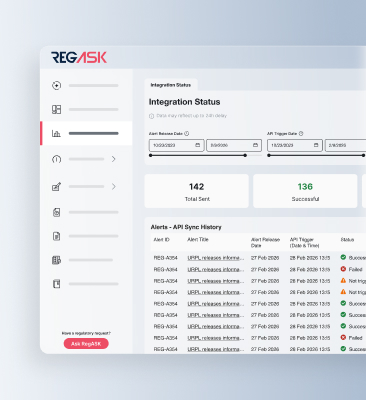Open calendar picker in second Alert Release date field
This screenshot has width=366, height=400.
click(255, 145)
